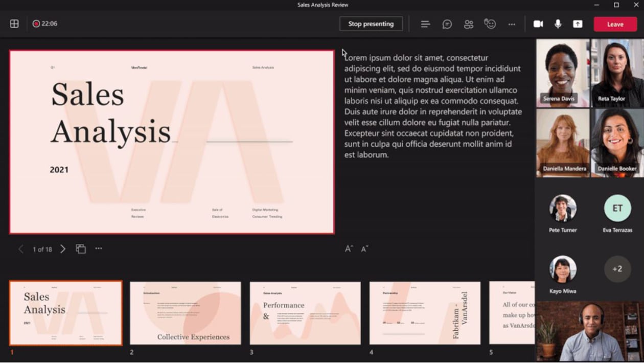
Task: Click the 'Pete Turner' name label
Action: pyautogui.click(x=563, y=230)
